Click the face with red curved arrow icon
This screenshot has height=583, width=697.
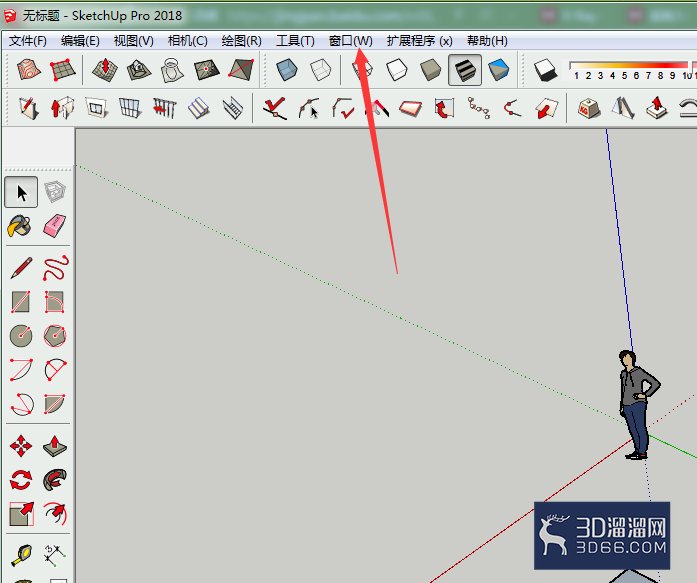click(444, 108)
